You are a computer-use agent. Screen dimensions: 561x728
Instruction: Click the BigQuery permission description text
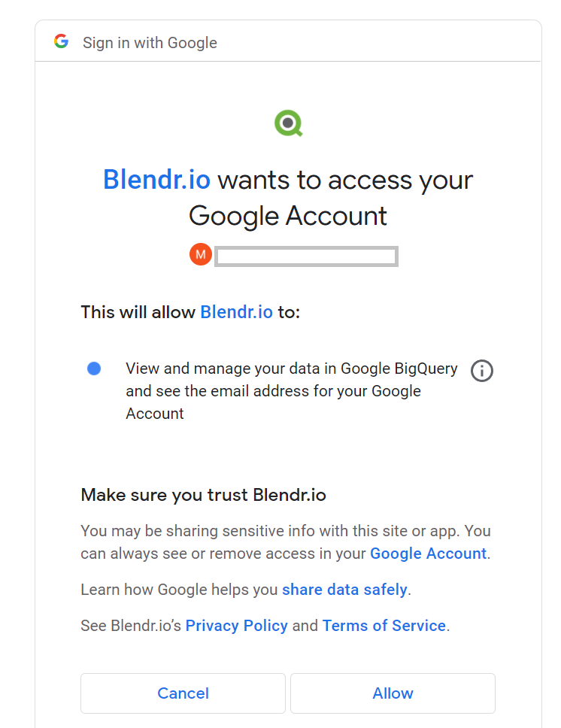[x=291, y=391]
